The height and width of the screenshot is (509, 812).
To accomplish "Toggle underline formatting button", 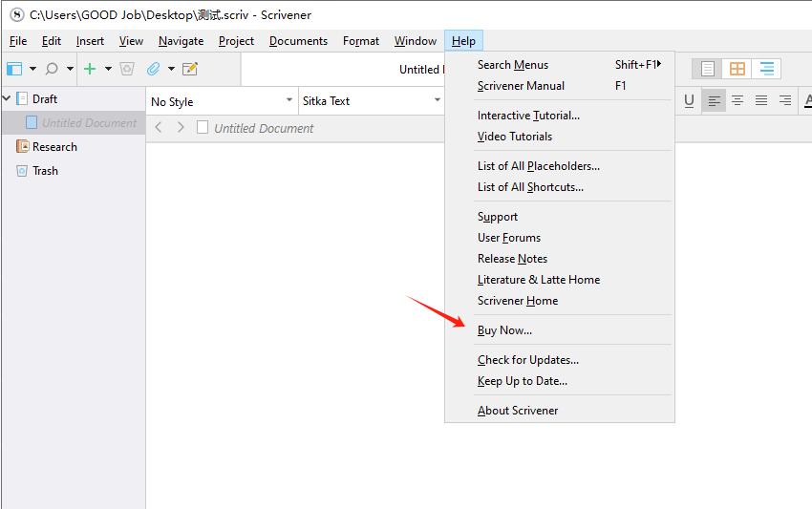I will coord(689,100).
